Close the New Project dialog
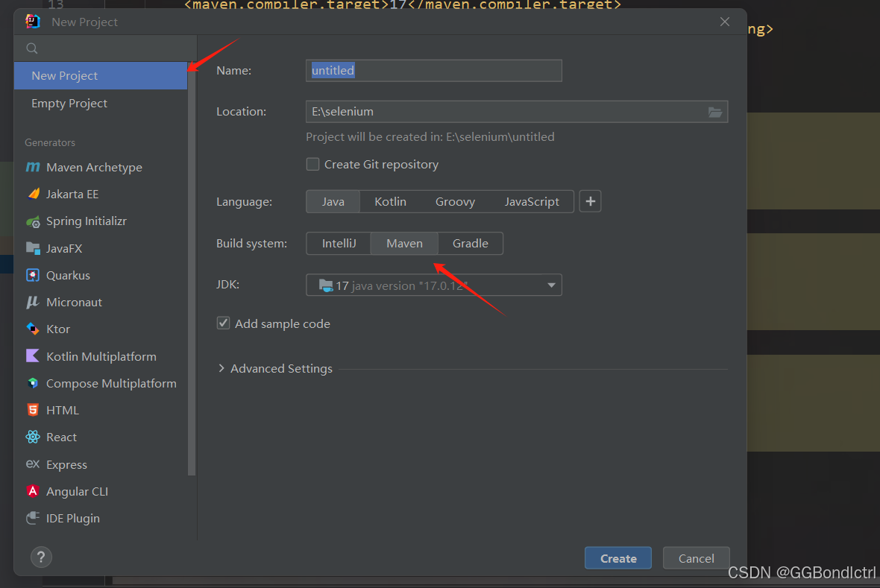 725,22
